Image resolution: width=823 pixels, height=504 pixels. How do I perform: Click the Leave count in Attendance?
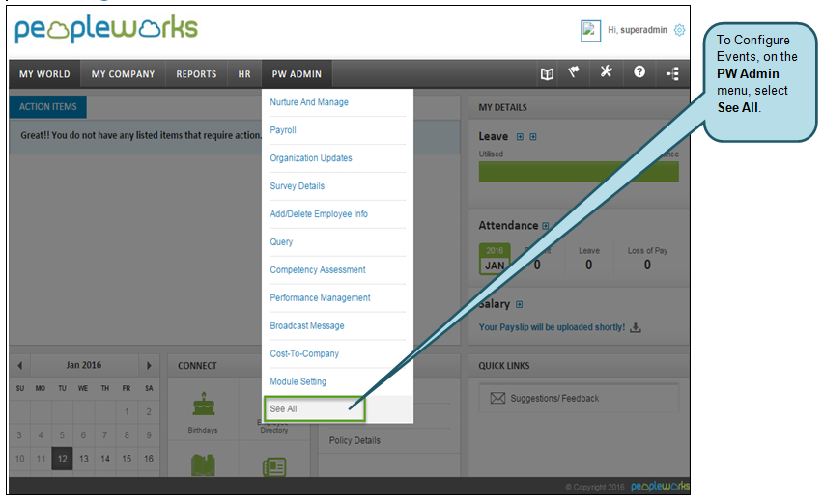(589, 265)
